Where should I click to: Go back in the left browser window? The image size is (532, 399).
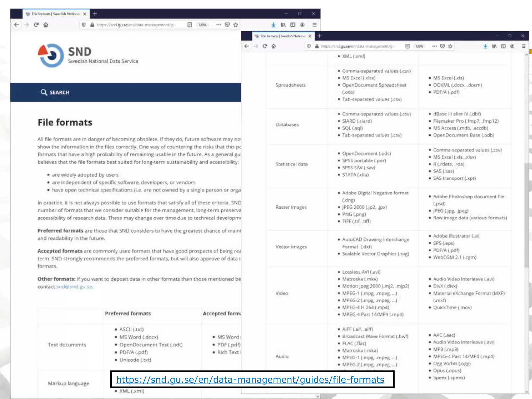(x=17, y=25)
